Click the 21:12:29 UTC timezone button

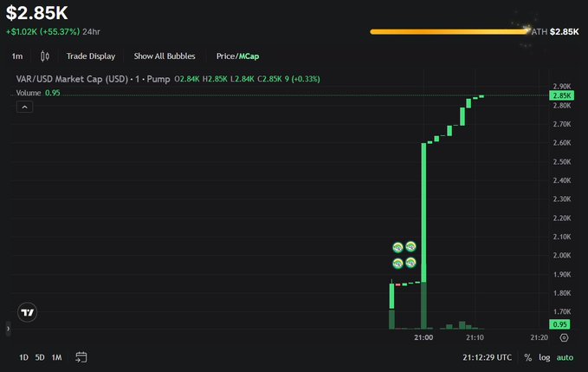pyautogui.click(x=487, y=357)
